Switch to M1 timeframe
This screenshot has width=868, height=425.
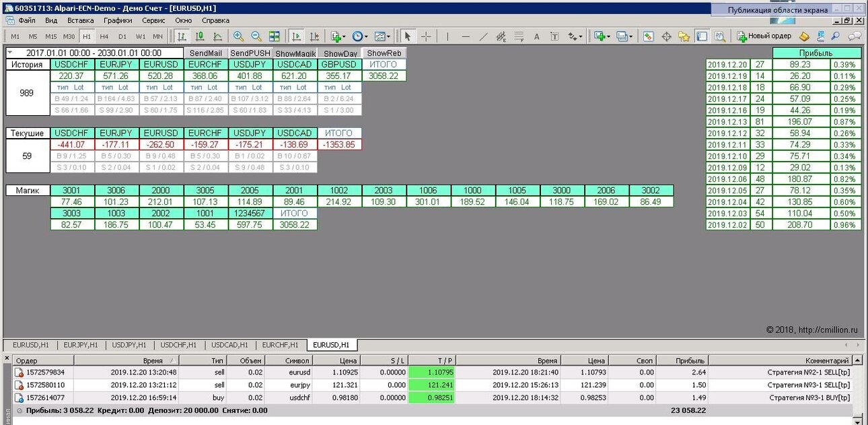pyautogui.click(x=15, y=36)
